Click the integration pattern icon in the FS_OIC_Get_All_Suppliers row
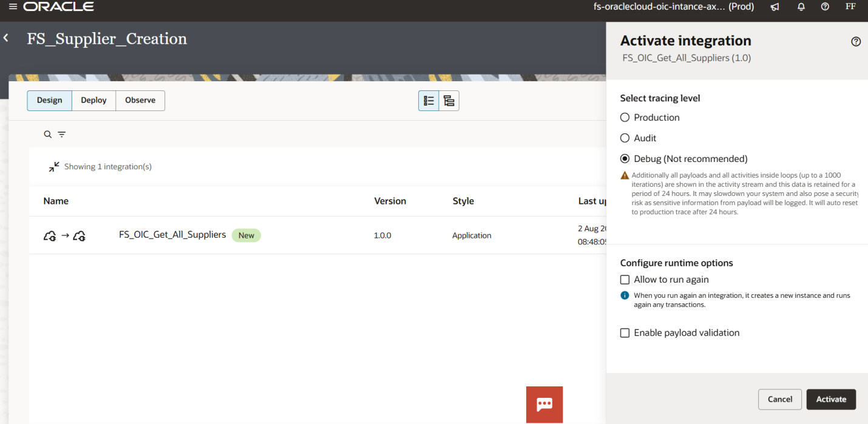This screenshot has width=868, height=424. 64,235
